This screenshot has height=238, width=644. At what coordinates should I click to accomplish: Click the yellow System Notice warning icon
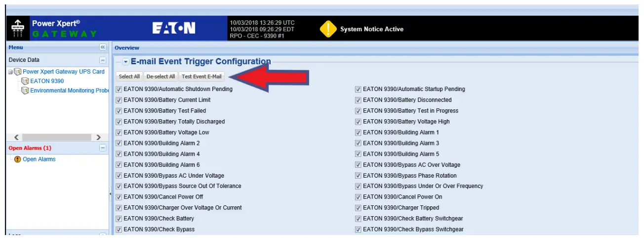(x=328, y=29)
